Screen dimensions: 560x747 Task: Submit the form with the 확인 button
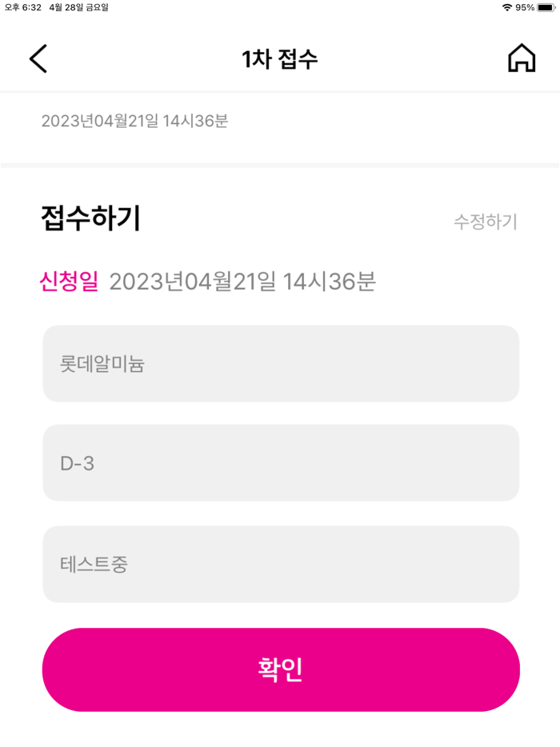pyautogui.click(x=280, y=669)
